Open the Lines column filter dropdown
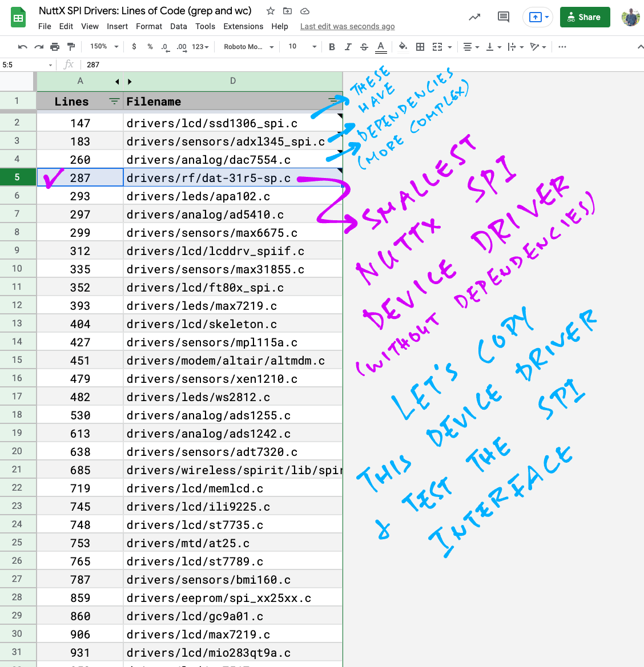The image size is (644, 667). pyautogui.click(x=114, y=102)
